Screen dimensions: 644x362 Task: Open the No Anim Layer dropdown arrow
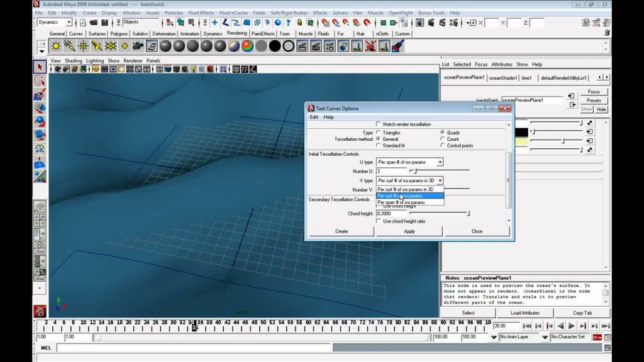(x=494, y=337)
